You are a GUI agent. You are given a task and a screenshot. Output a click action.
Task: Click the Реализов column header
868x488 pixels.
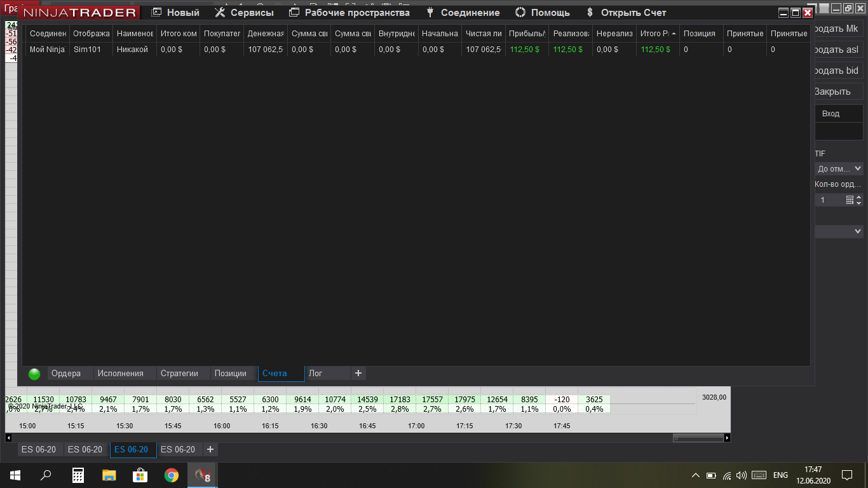pos(571,33)
